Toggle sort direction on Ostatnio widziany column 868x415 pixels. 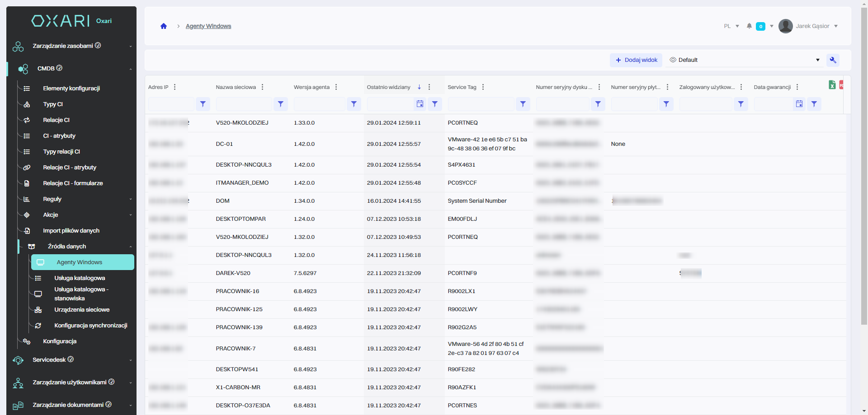click(419, 87)
